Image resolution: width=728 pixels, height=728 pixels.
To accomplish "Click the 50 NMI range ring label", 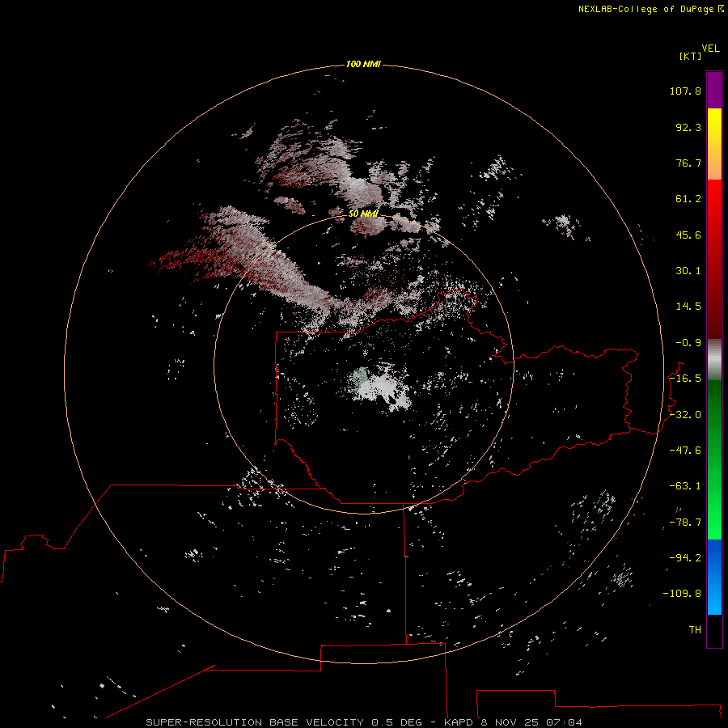I will pyautogui.click(x=363, y=214).
